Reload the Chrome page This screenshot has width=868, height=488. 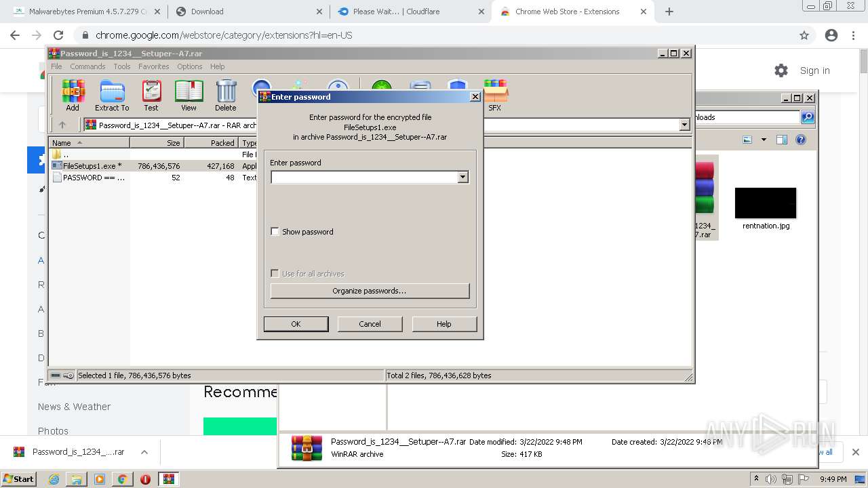click(58, 35)
